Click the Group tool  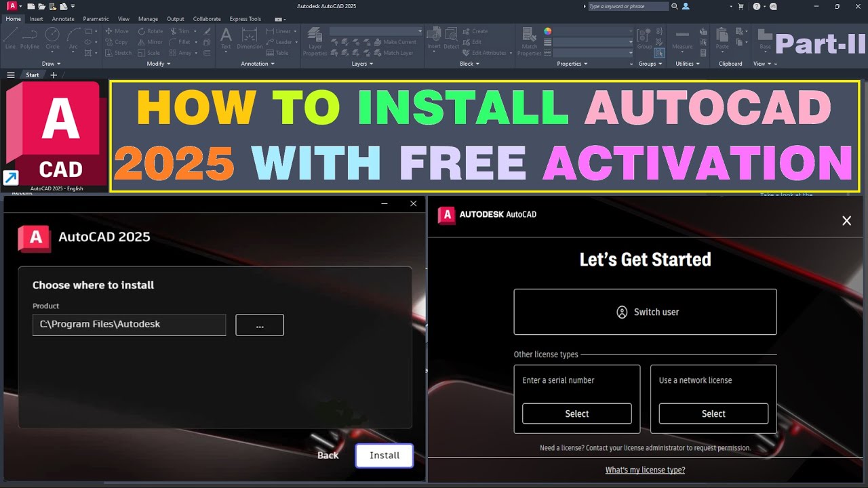(644, 39)
